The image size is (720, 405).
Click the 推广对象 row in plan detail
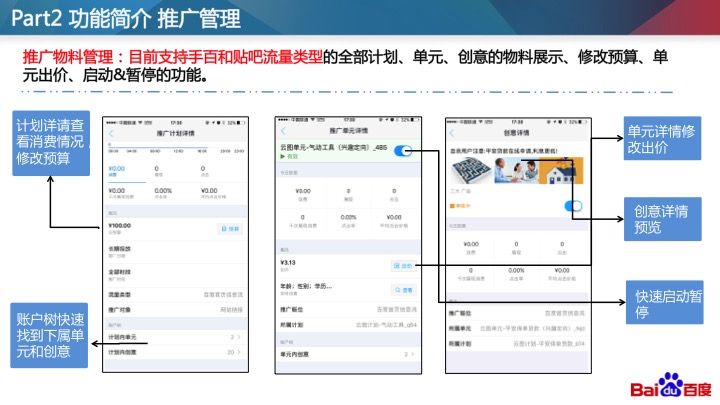coord(175,309)
